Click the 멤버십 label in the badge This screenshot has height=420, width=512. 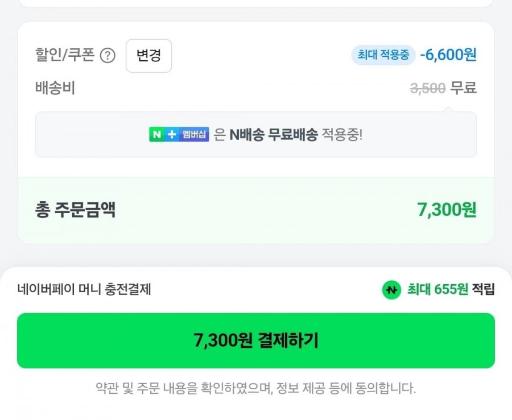[x=195, y=135]
